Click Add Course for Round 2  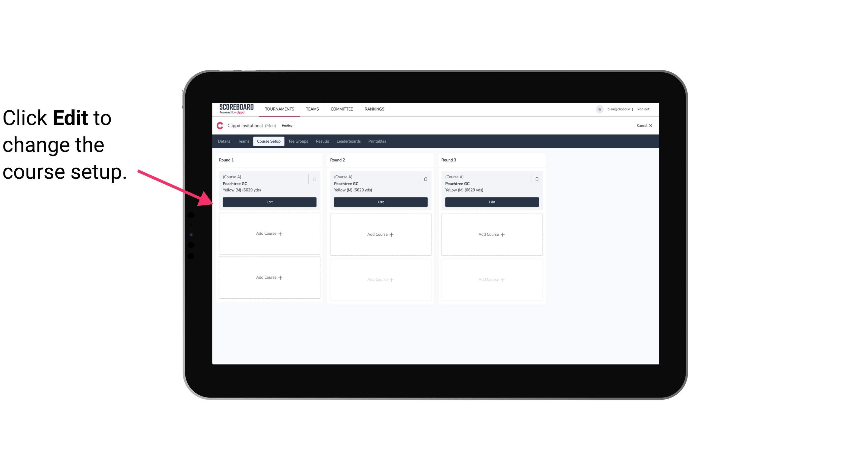380,234
